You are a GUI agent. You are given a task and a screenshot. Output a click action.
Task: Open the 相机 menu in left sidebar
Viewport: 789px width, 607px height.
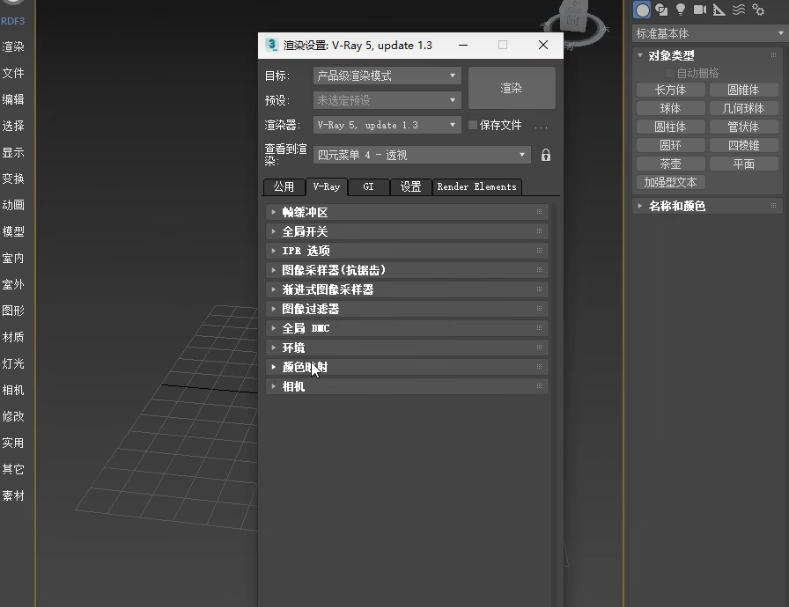point(13,390)
